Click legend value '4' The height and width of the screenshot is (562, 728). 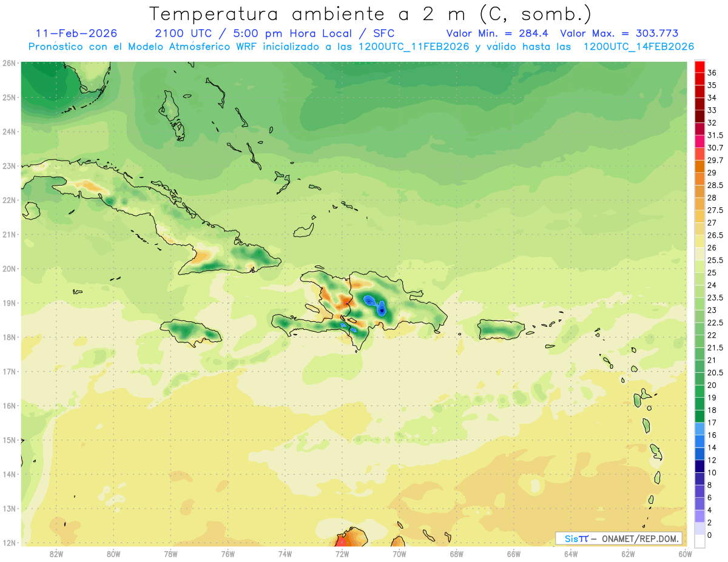tap(710, 510)
